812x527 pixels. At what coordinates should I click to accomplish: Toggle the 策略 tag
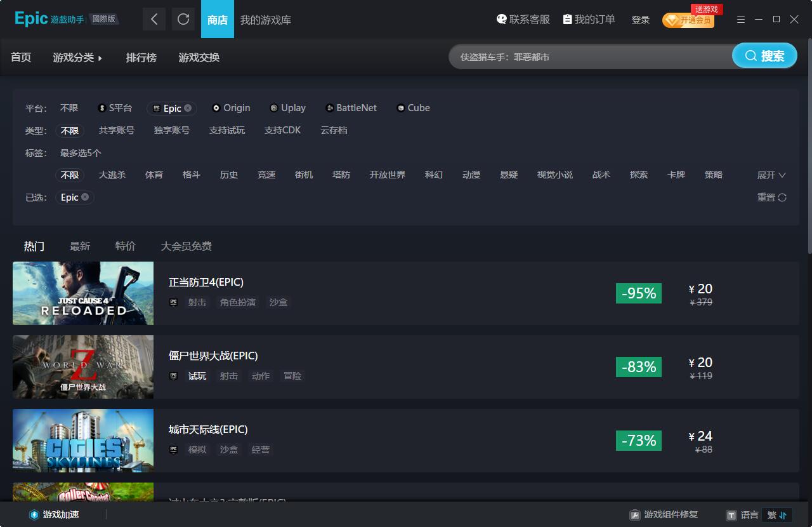[714, 175]
